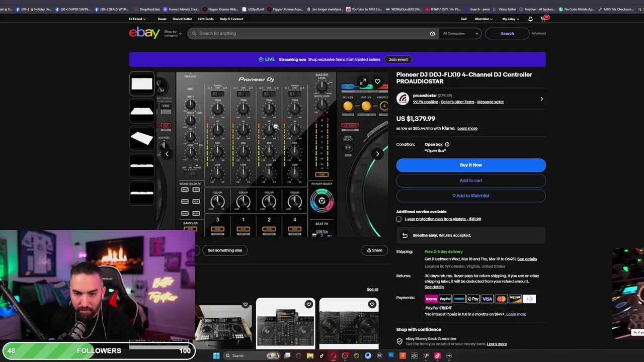Switch to YouTube to MP3 browser tab
This screenshot has width=644, height=362.
(364, 9)
